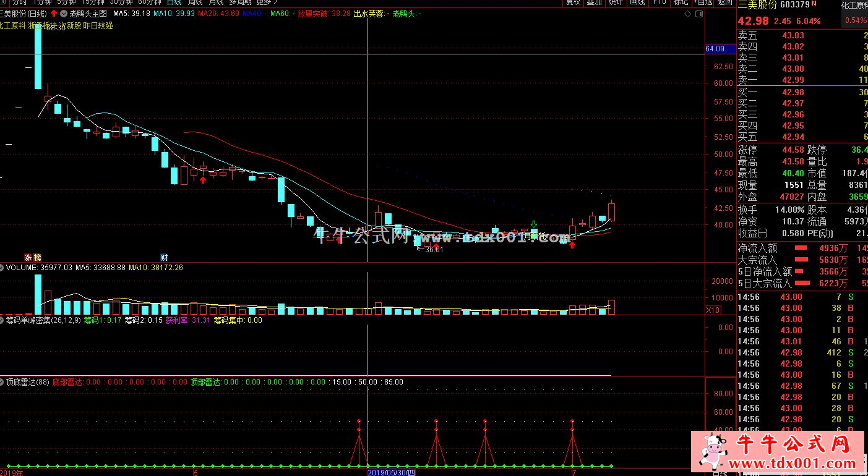The height and width of the screenshot is (476, 868).
Task: Select the 周线 weekly chart tab
Action: [x=196, y=2]
